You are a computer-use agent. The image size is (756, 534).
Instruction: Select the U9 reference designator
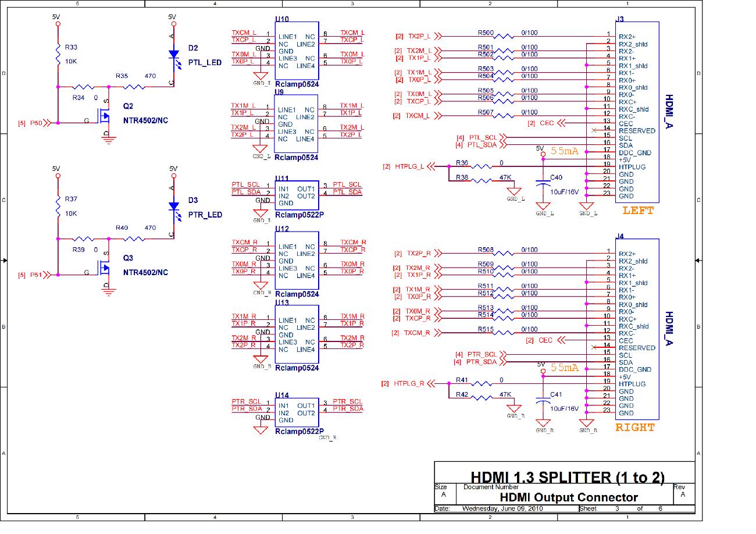point(280,92)
